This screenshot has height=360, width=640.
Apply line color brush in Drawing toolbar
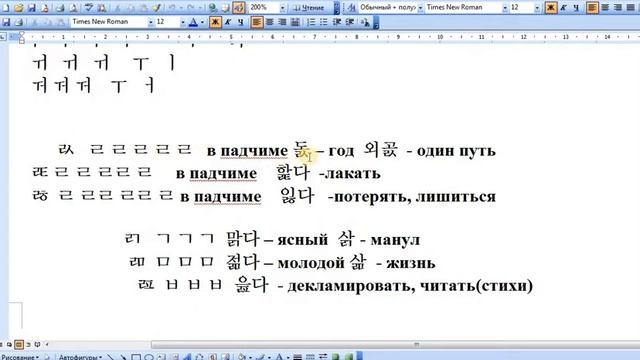260,357
